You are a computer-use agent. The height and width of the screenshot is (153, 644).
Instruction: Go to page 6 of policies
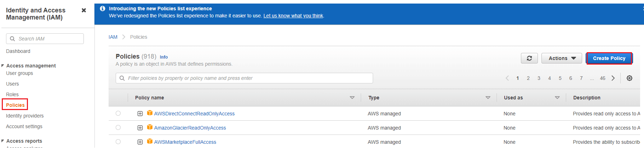571,78
